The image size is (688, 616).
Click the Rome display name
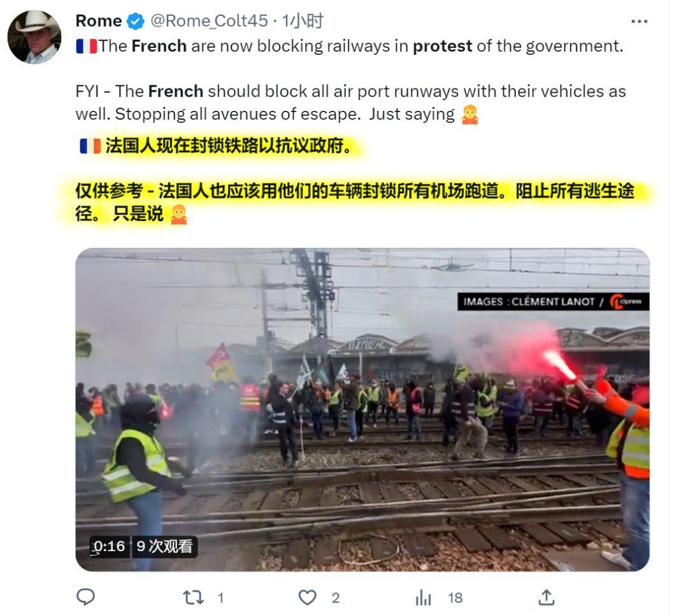click(99, 20)
